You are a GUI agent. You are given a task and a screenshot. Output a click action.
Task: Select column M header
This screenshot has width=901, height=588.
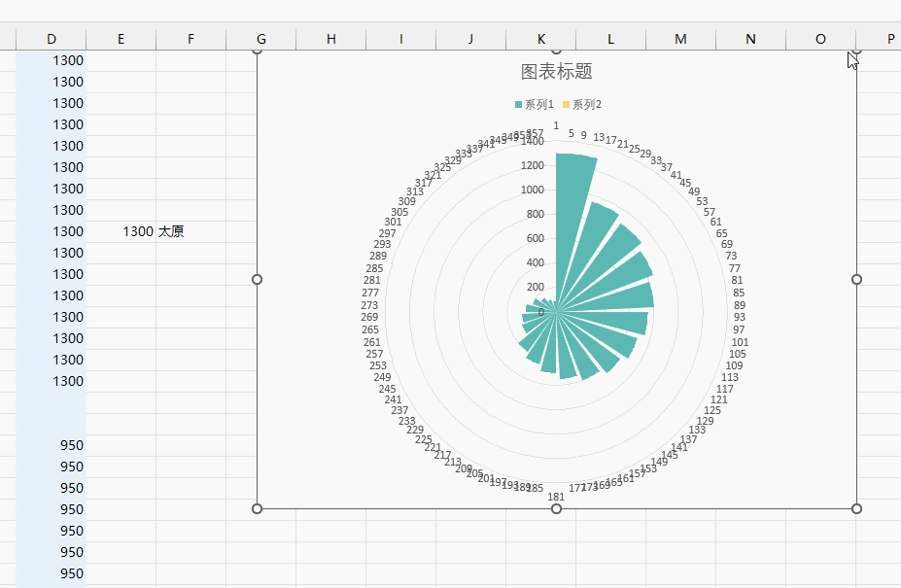680,39
